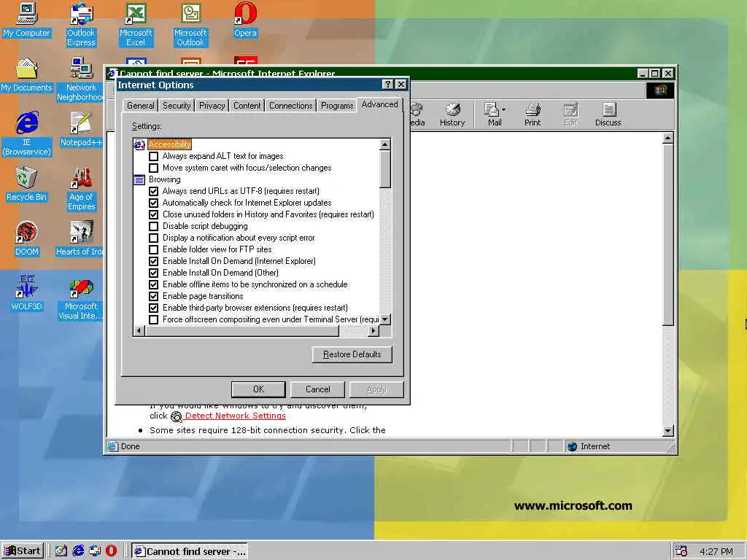Image resolution: width=747 pixels, height=560 pixels.
Task: Check Display a notification about every script error
Action: pos(153,238)
